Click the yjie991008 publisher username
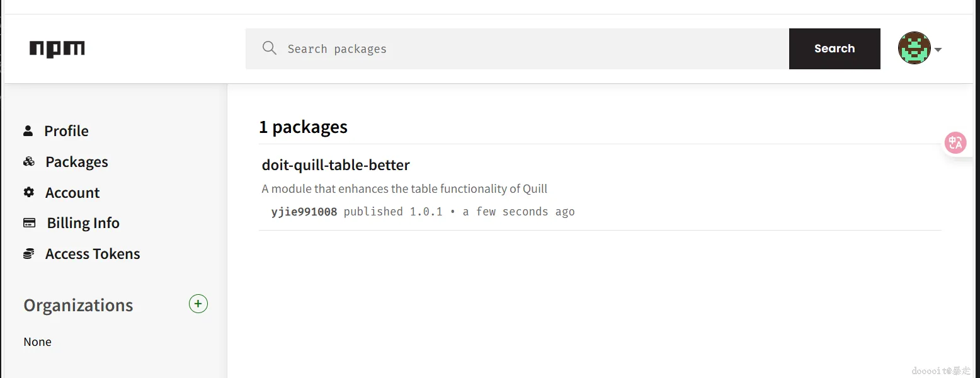Viewport: 980px width, 378px height. click(x=304, y=212)
